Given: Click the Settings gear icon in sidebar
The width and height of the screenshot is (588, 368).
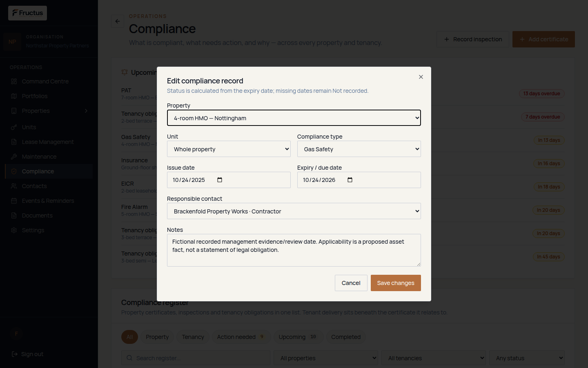Looking at the screenshot, I should click(x=14, y=230).
